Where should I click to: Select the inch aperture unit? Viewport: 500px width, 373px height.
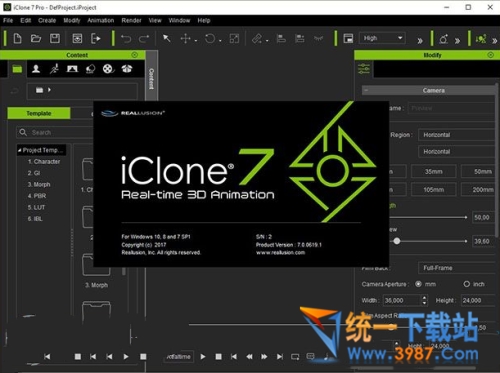467,284
